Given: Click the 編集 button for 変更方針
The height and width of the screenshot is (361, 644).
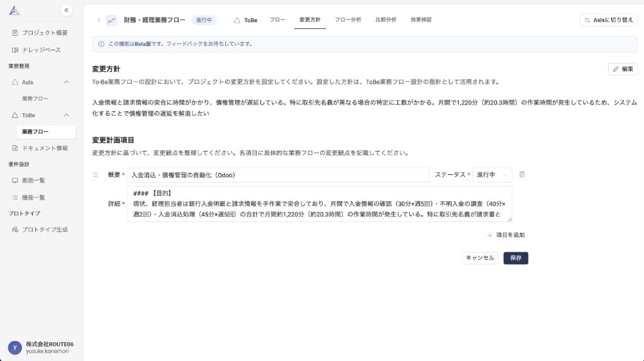Looking at the screenshot, I should pyautogui.click(x=623, y=69).
